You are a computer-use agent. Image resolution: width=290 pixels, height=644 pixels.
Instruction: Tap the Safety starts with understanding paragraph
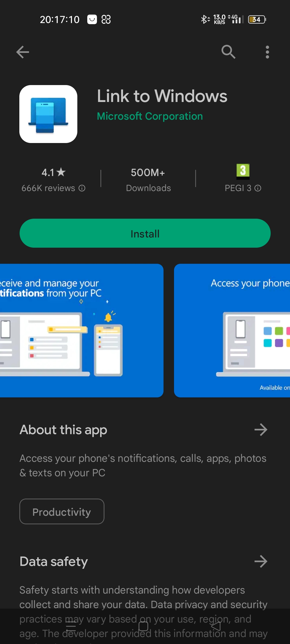[143, 614]
